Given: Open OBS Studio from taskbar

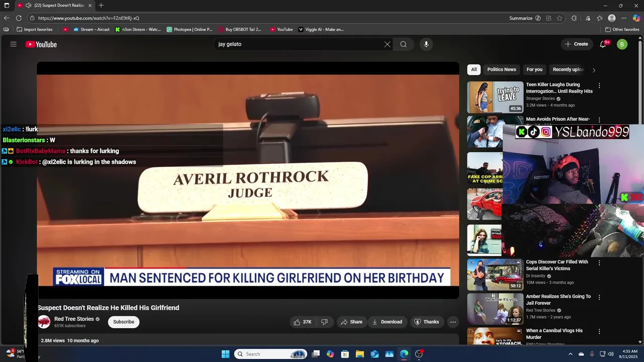Looking at the screenshot, I should (x=419, y=354).
